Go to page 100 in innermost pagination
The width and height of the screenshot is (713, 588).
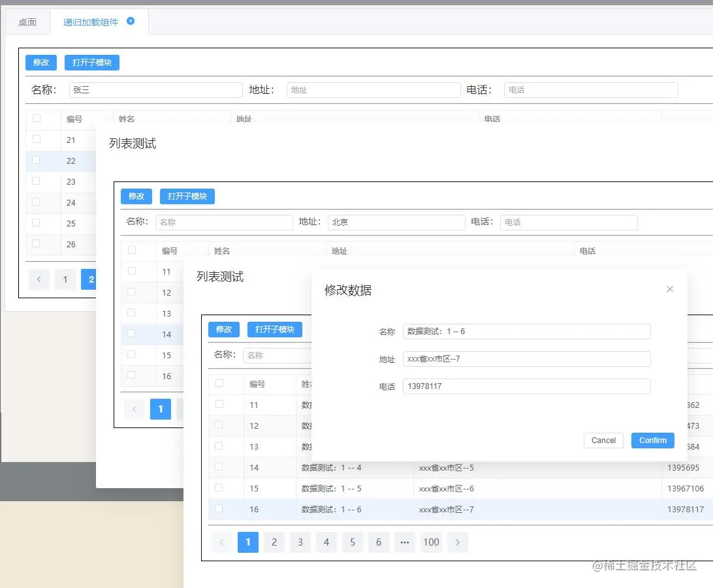click(x=431, y=542)
